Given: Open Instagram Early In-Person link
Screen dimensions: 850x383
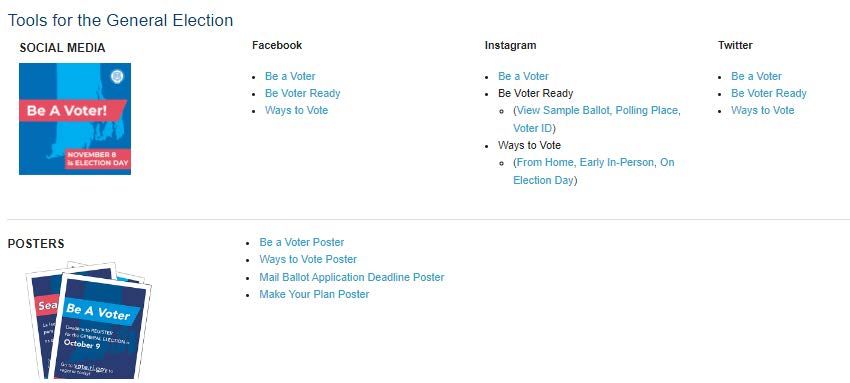Looking at the screenshot, I should (616, 162).
